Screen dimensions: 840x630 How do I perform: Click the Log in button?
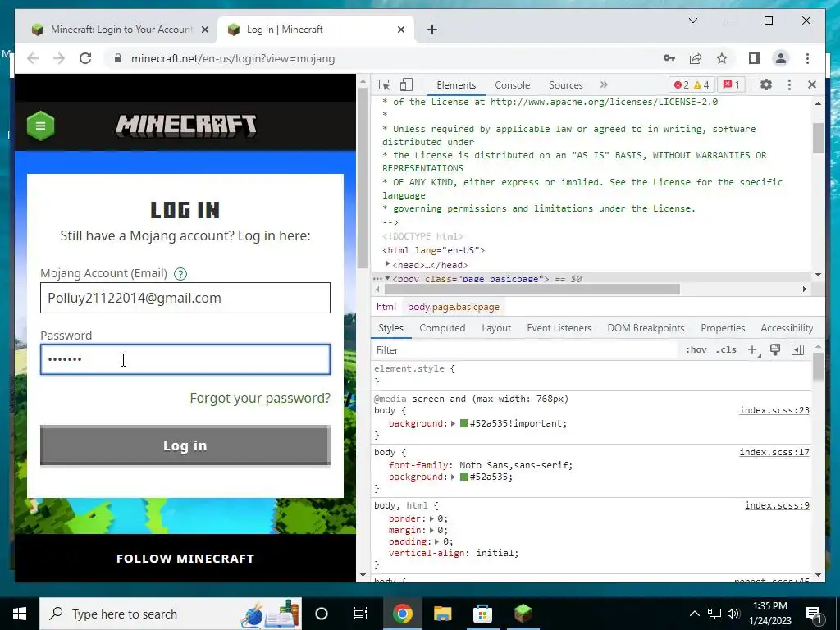[185, 445]
